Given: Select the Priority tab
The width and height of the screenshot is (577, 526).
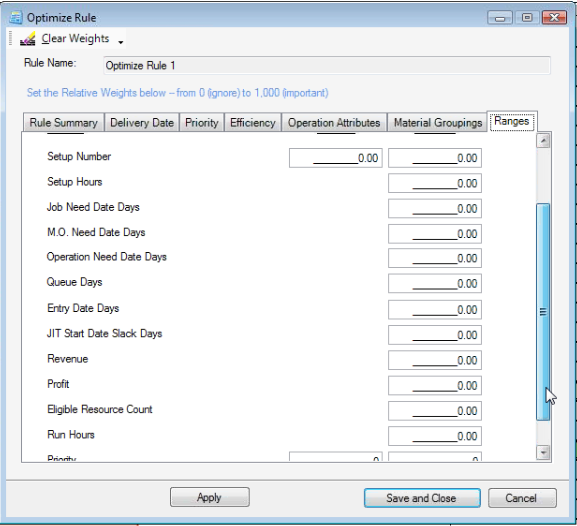Looking at the screenshot, I should 202,123.
